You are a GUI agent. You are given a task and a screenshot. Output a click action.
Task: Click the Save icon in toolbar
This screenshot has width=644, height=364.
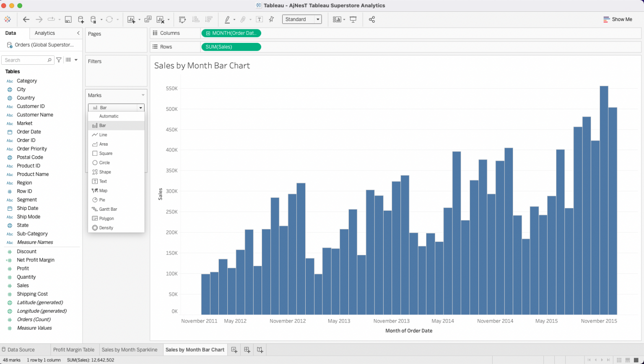pyautogui.click(x=68, y=19)
